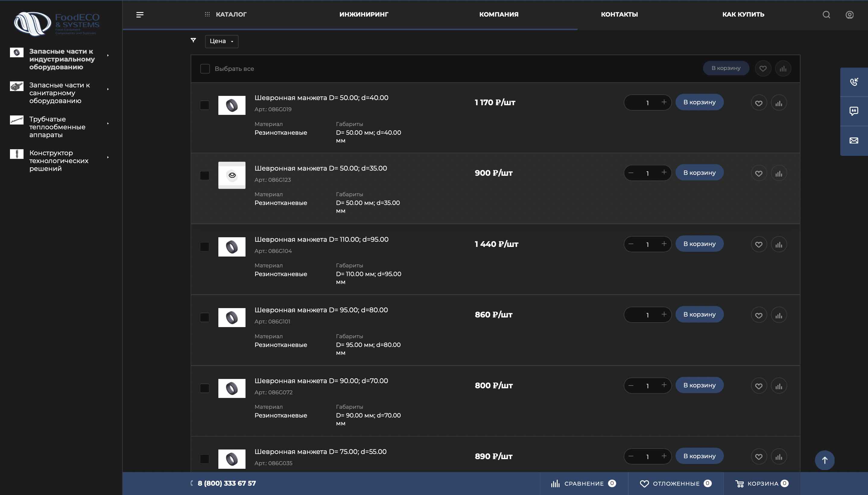The image size is (868, 495).
Task: Expand the Трубчатые теплообменные аппараты sidebar category
Action: click(108, 123)
